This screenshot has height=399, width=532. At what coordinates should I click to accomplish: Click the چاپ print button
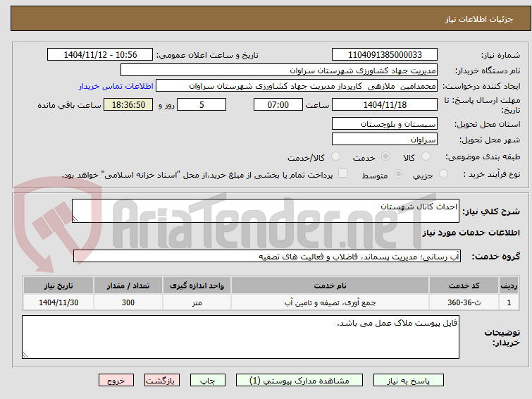click(x=208, y=381)
